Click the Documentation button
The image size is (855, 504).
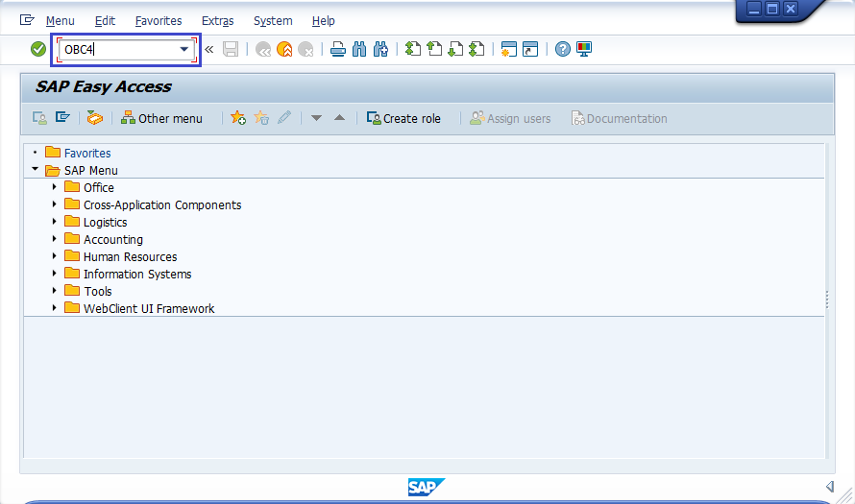[x=619, y=118]
